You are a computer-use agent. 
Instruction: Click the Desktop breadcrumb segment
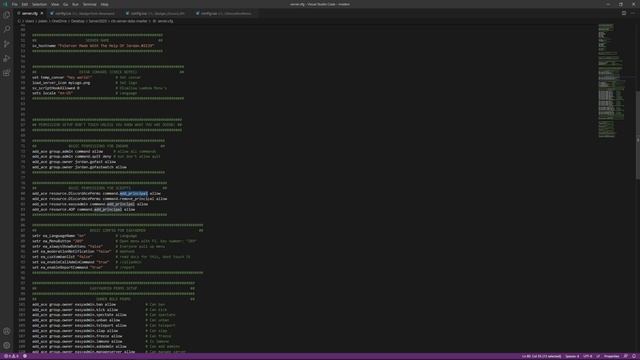[x=78, y=21]
